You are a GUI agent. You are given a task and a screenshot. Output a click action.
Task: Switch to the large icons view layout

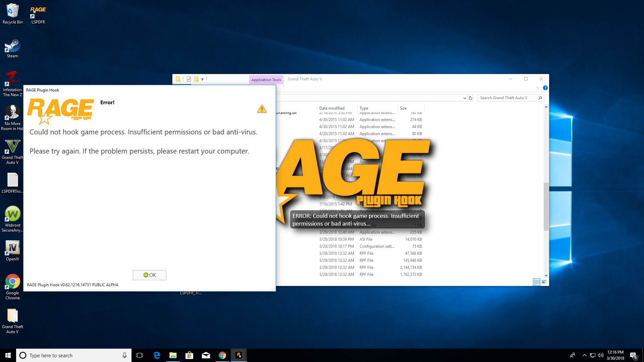[x=544, y=282]
